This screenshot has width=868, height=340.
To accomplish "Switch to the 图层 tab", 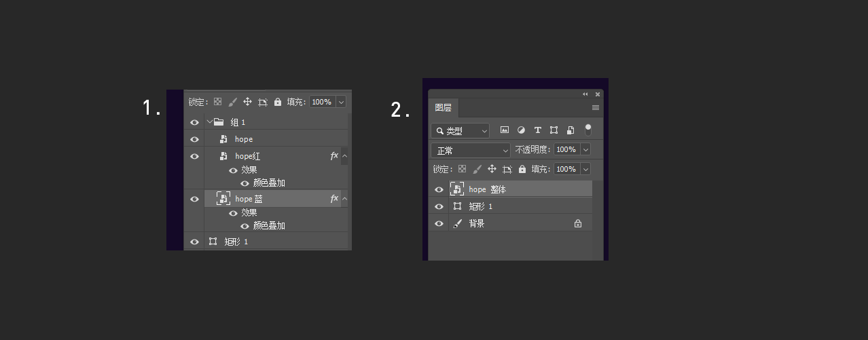I will click(444, 108).
